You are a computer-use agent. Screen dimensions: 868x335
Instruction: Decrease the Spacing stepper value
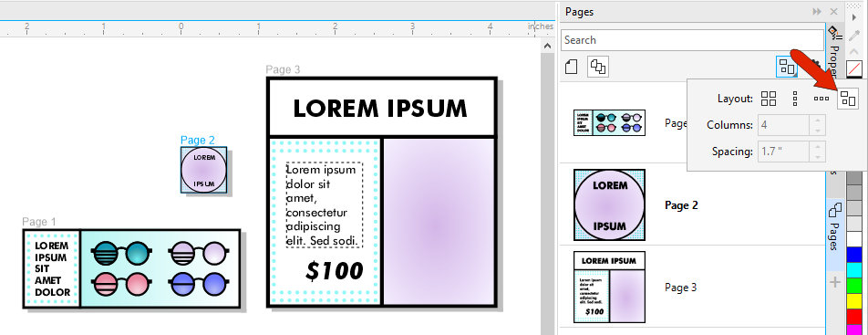tap(818, 156)
